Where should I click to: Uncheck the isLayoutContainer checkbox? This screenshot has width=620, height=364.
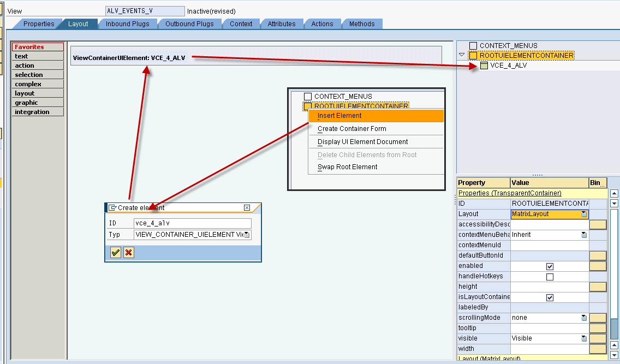[551, 296]
